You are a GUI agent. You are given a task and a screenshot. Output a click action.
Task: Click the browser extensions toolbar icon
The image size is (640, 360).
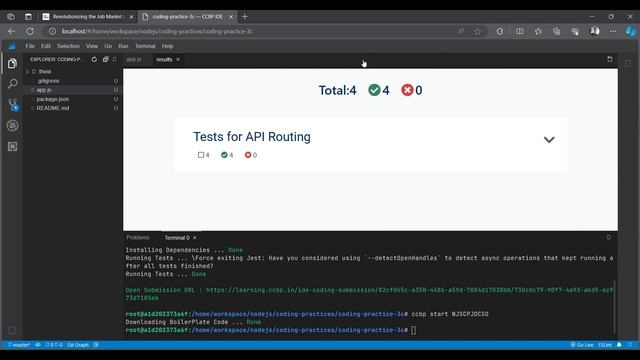tap(500, 31)
